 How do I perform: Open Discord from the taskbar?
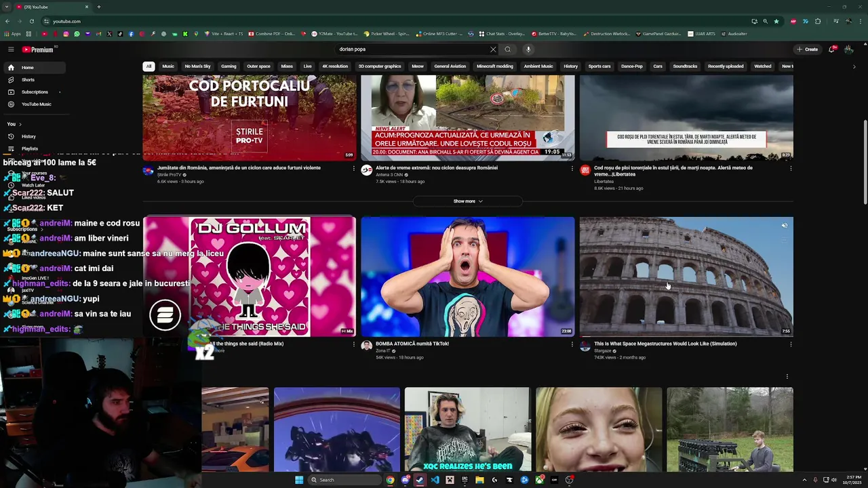[x=406, y=480]
